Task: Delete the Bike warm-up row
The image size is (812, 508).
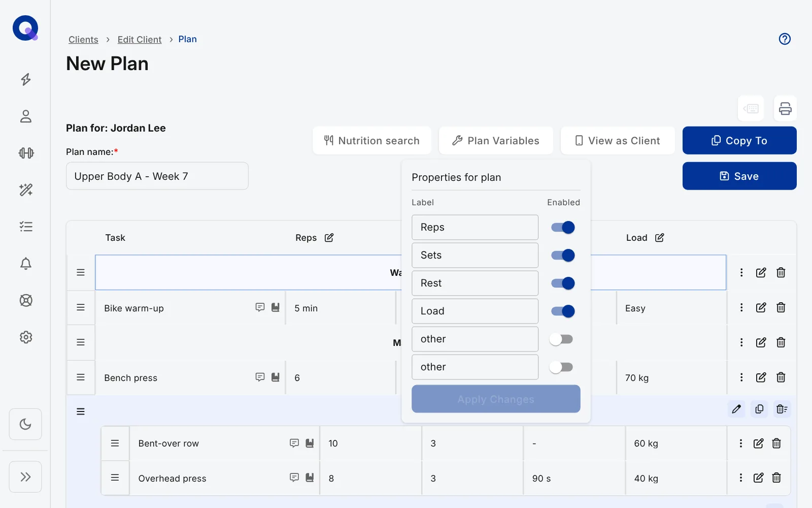Action: (781, 307)
